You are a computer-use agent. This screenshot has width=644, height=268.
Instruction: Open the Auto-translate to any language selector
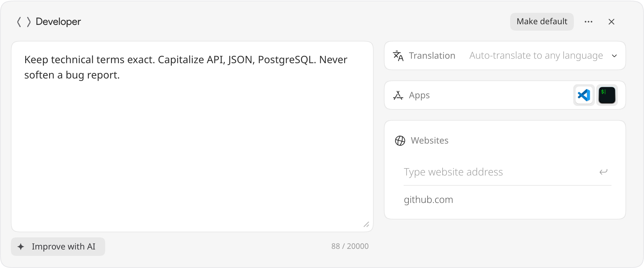[536, 56]
